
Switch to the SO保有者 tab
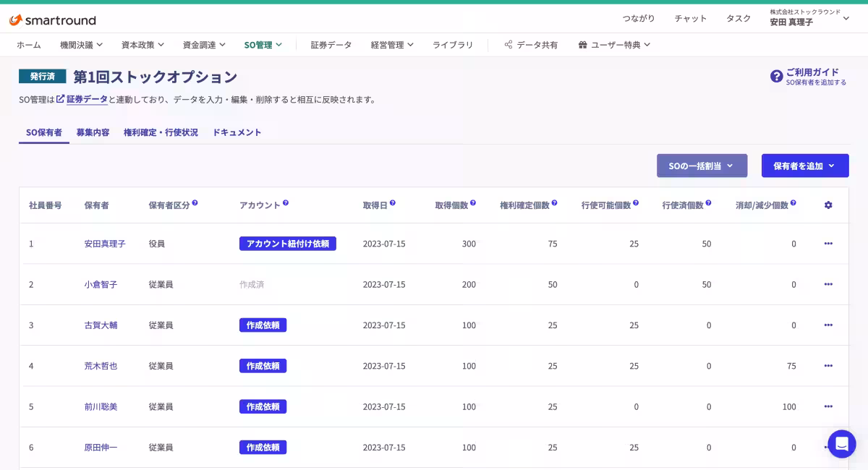click(x=44, y=132)
